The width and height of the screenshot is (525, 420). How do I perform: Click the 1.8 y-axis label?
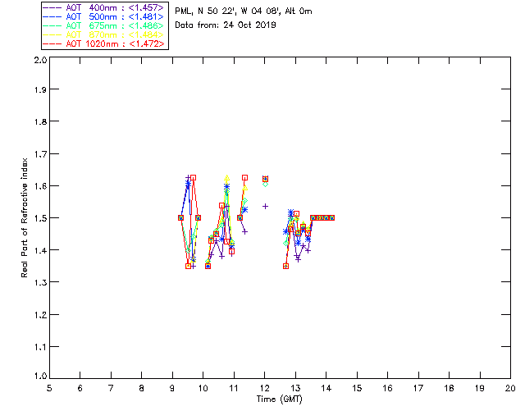pyautogui.click(x=40, y=121)
